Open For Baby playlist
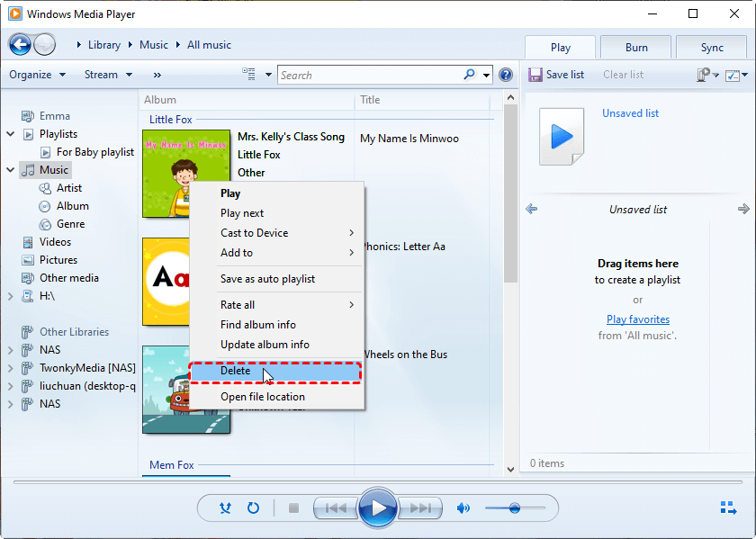This screenshot has height=539, width=756. (95, 152)
